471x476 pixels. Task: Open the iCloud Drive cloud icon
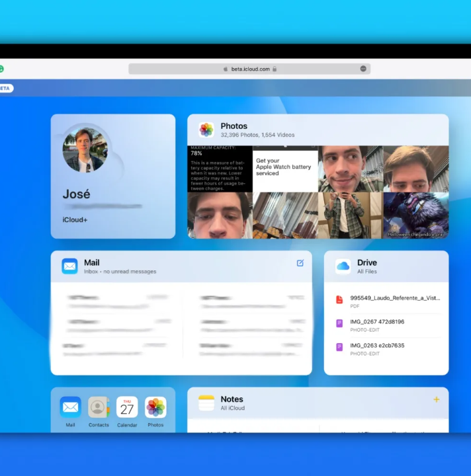pyautogui.click(x=343, y=266)
